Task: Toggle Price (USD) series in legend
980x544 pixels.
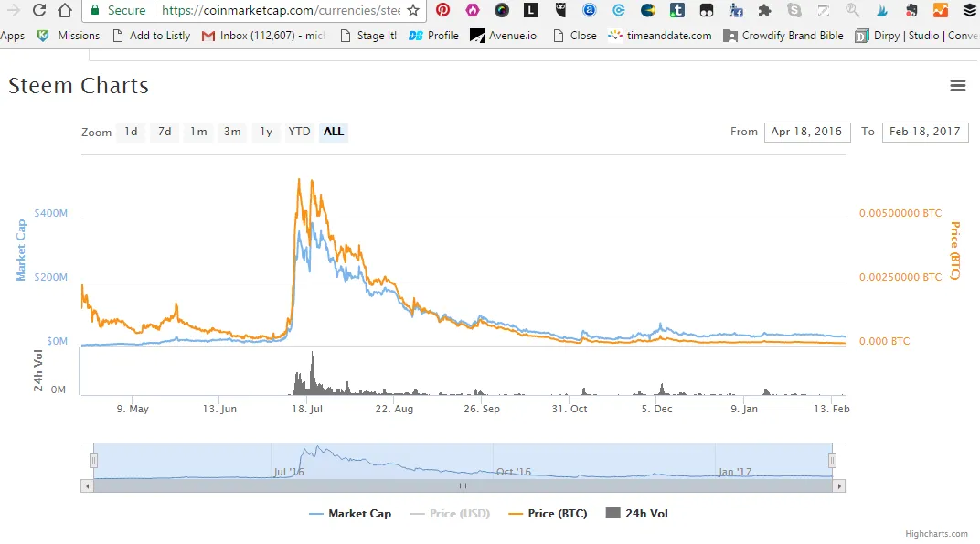Action: [450, 513]
